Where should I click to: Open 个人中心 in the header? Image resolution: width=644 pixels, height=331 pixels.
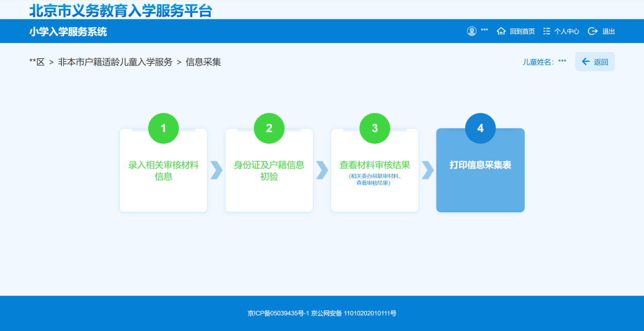[x=566, y=31]
